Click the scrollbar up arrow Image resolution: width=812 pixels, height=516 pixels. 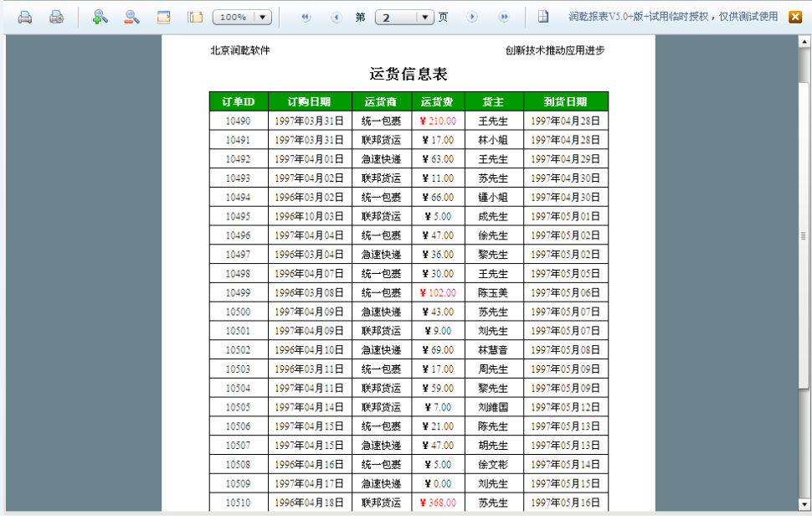(x=804, y=41)
